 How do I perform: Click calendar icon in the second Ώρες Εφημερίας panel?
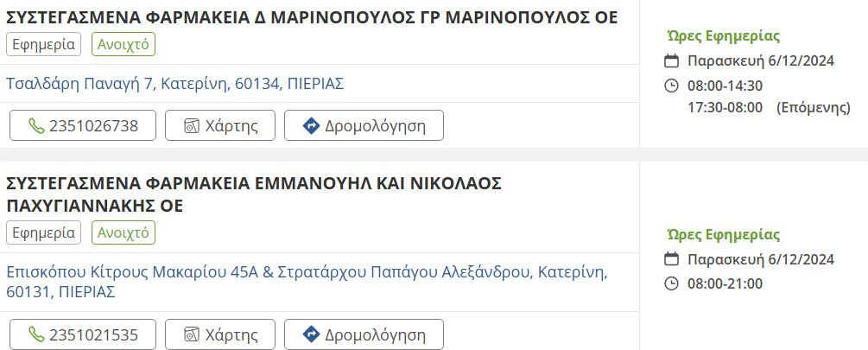(x=671, y=259)
